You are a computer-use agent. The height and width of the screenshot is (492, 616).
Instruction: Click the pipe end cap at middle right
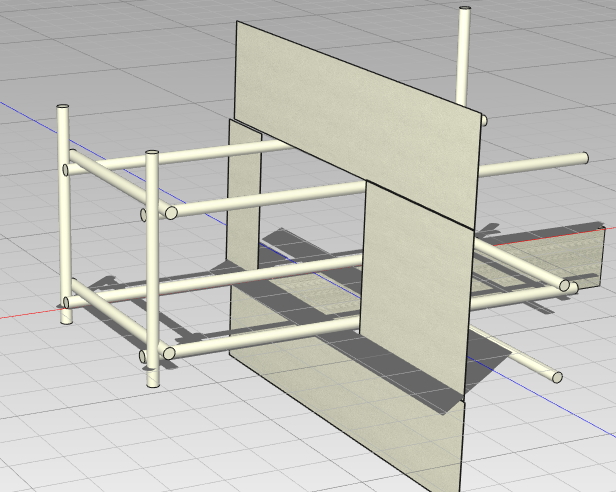(565, 287)
